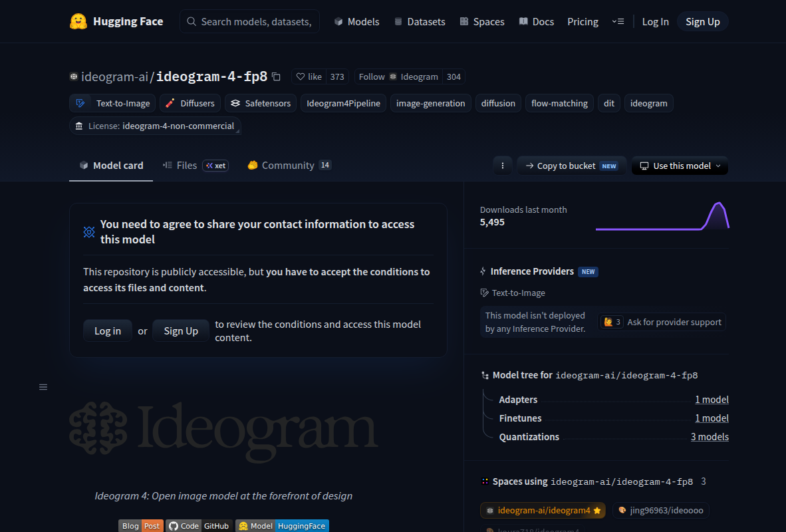Click the Safetensors tag icon

pos(235,103)
